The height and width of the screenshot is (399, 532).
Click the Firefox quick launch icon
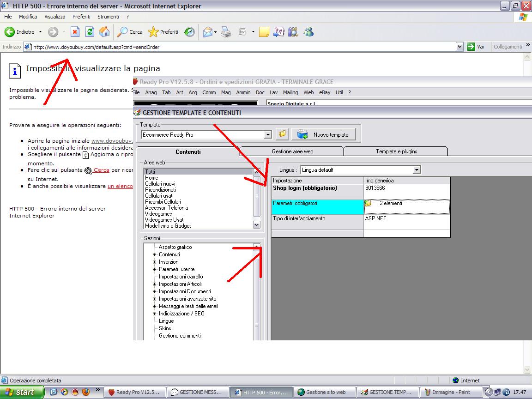coord(86,392)
